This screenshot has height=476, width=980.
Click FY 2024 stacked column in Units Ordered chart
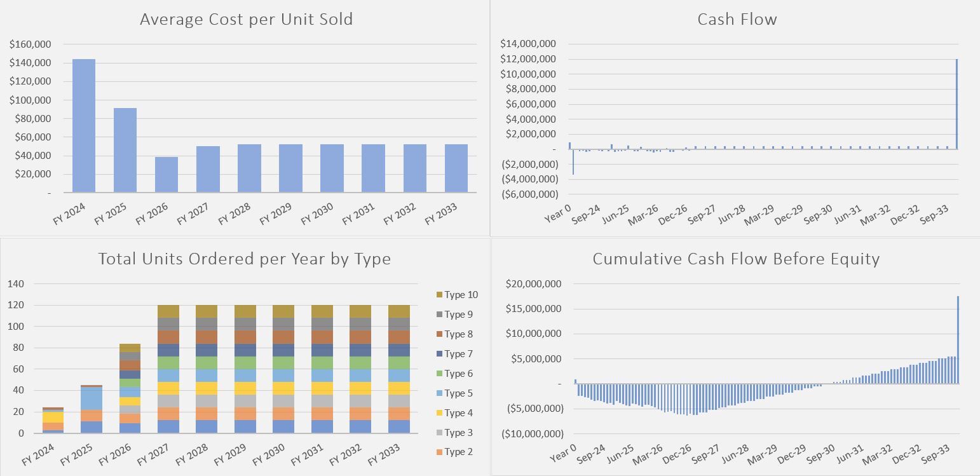click(x=52, y=420)
